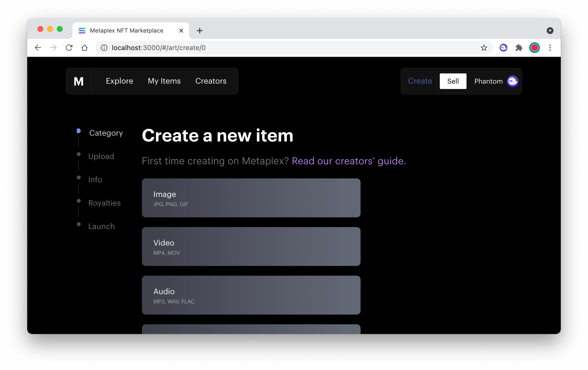Click the browser back arrow

[x=38, y=48]
